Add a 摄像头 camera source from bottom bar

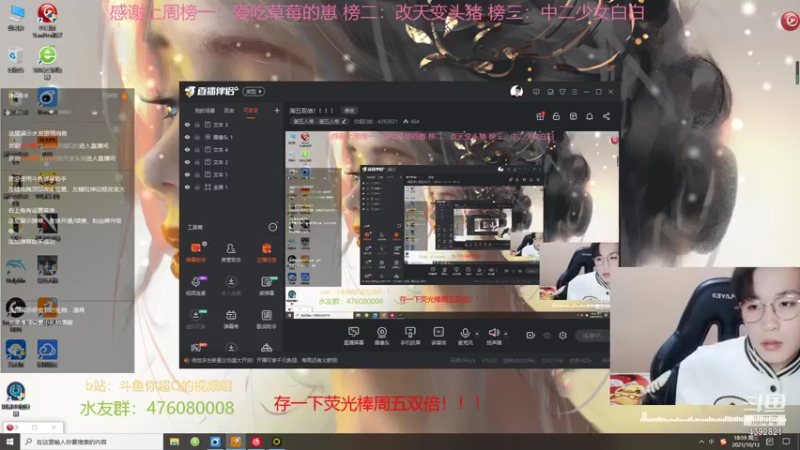click(382, 336)
